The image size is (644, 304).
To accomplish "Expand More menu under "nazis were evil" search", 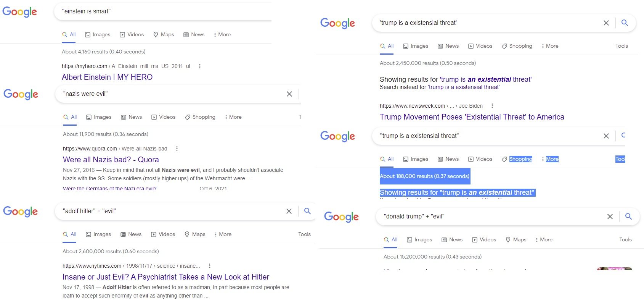I will 233,117.
